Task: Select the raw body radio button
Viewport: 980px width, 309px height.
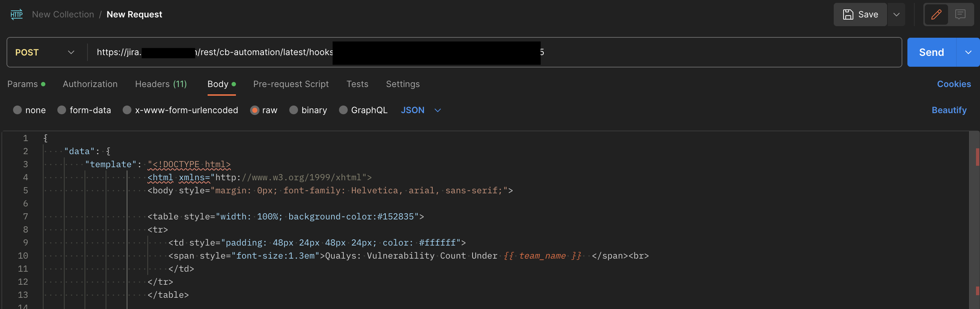Action: click(254, 110)
